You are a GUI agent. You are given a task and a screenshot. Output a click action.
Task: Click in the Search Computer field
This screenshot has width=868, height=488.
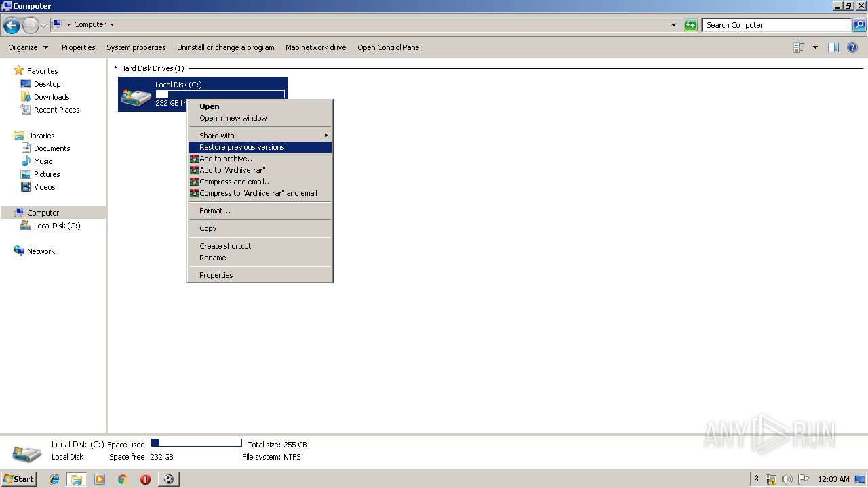click(x=776, y=25)
